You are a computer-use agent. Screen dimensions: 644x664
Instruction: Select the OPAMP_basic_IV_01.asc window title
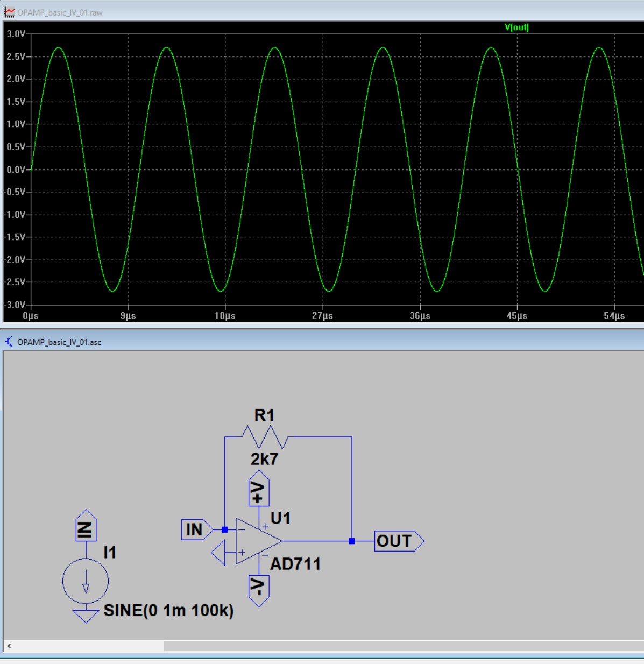tap(59, 342)
